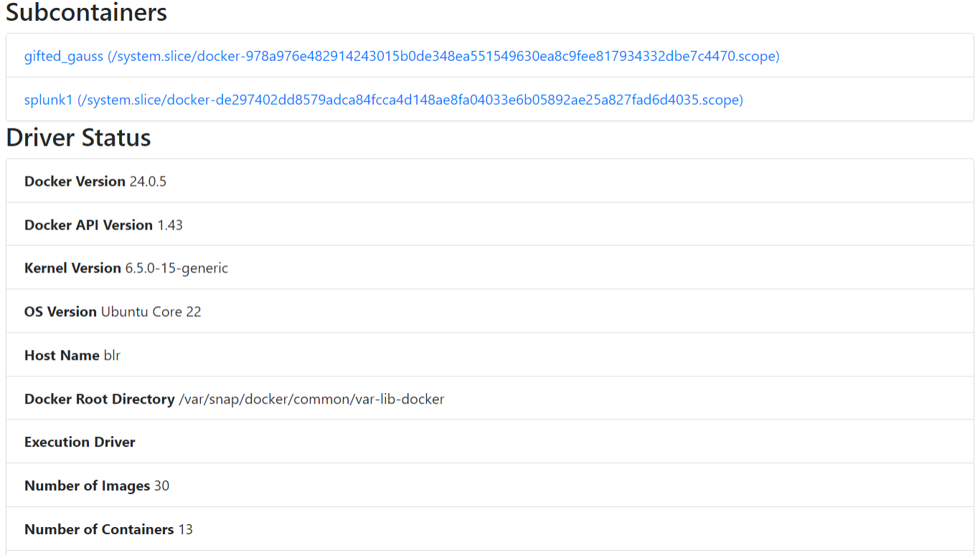This screenshot has width=980, height=555.
Task: Open the splunk1 subcontainer link
Action: click(x=383, y=100)
